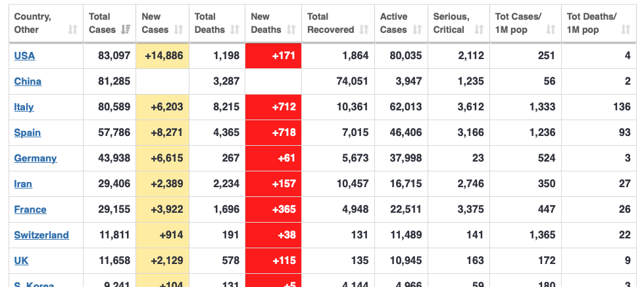
Task: Select Switzerland new deaths cell +38
Action: pyautogui.click(x=274, y=235)
